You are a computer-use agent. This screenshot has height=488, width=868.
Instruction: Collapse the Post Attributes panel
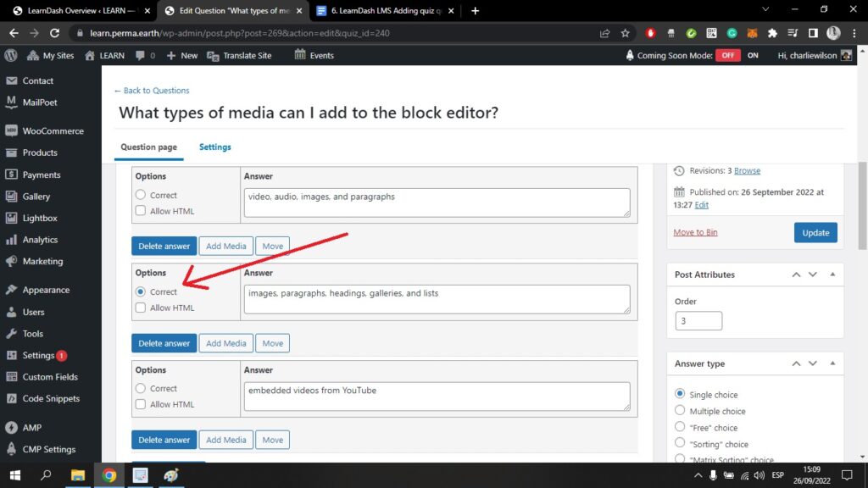pyautogui.click(x=832, y=274)
